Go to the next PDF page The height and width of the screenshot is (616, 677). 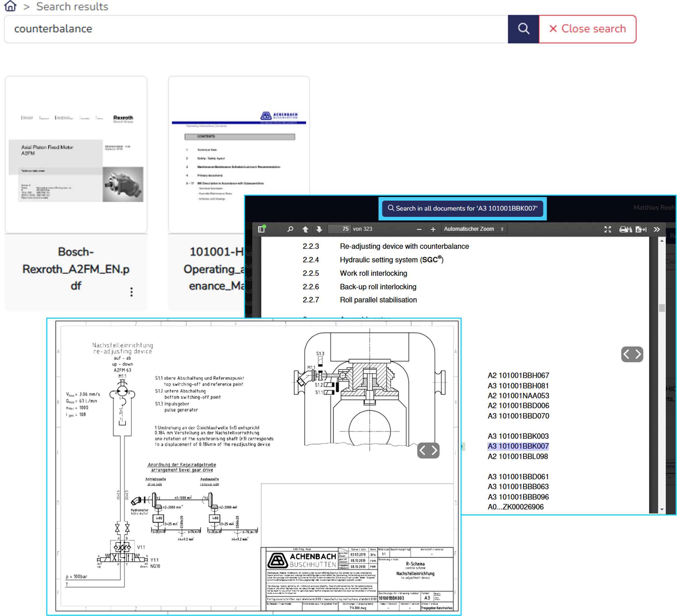319,229
